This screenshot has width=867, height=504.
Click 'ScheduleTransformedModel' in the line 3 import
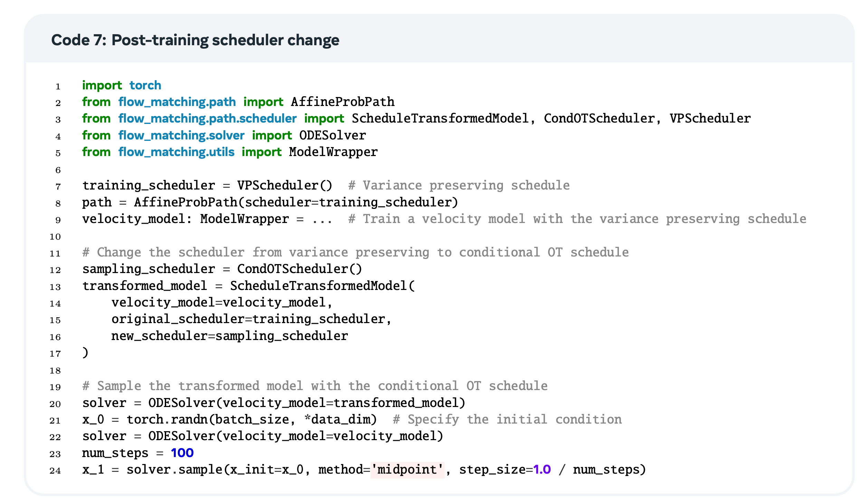pos(440,118)
